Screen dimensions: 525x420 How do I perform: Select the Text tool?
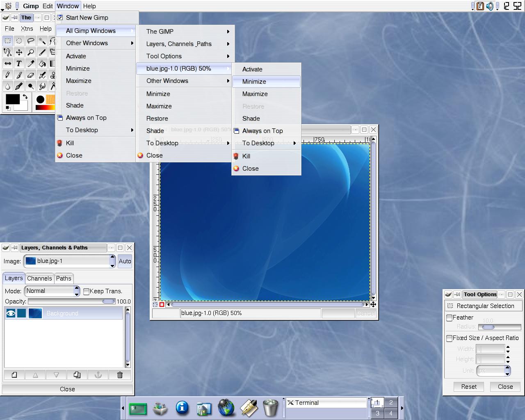coord(19,64)
